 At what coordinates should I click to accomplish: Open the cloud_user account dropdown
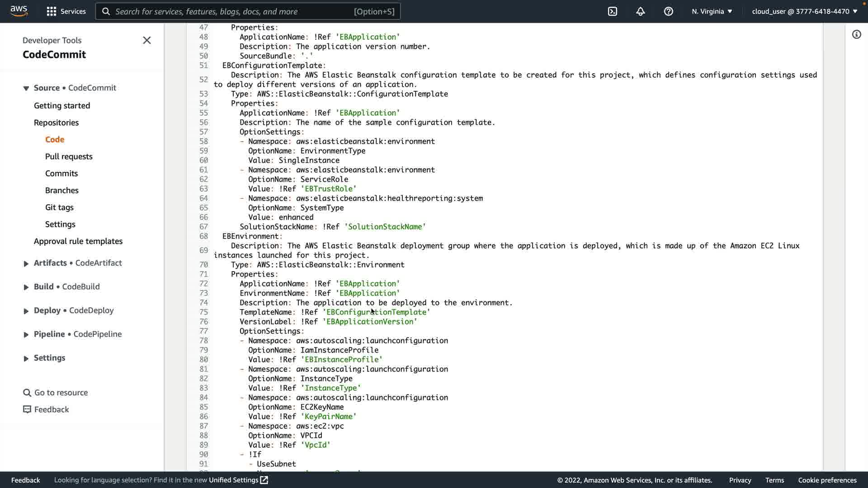(804, 11)
